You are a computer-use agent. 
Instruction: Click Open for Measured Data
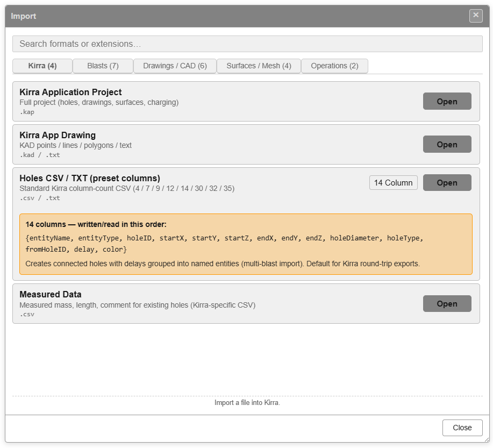tap(447, 303)
